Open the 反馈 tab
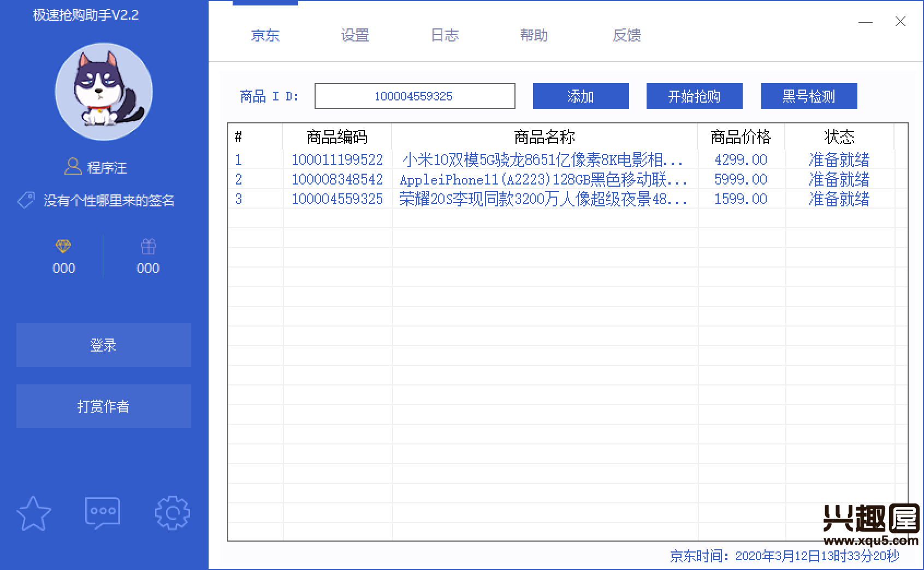This screenshot has width=924, height=570. pos(626,35)
